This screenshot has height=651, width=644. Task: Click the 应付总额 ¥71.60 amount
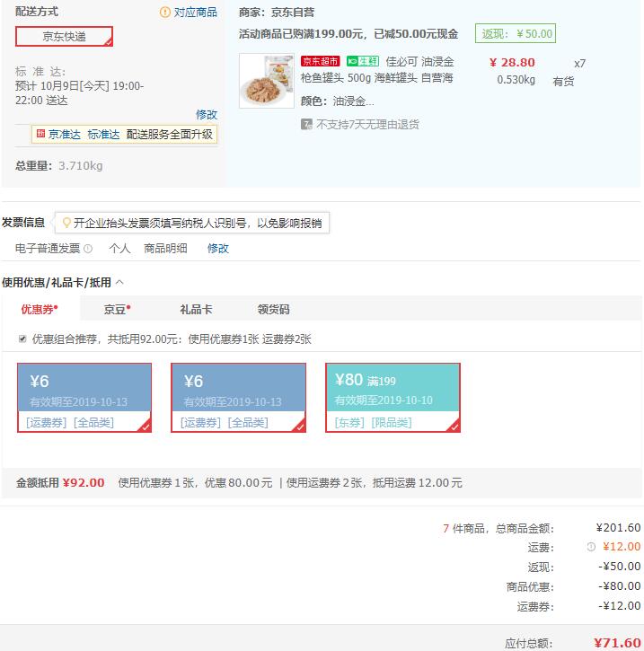(617, 643)
